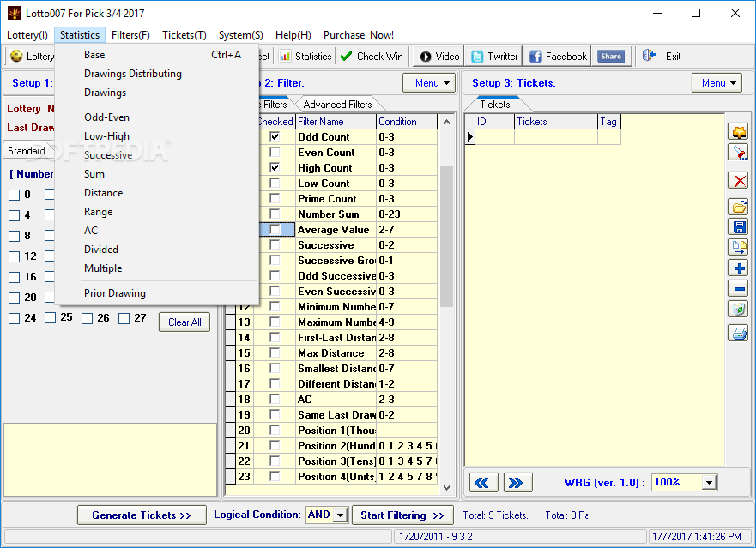The height and width of the screenshot is (548, 756).
Task: Click the blue plus add ticket icon
Action: [738, 268]
